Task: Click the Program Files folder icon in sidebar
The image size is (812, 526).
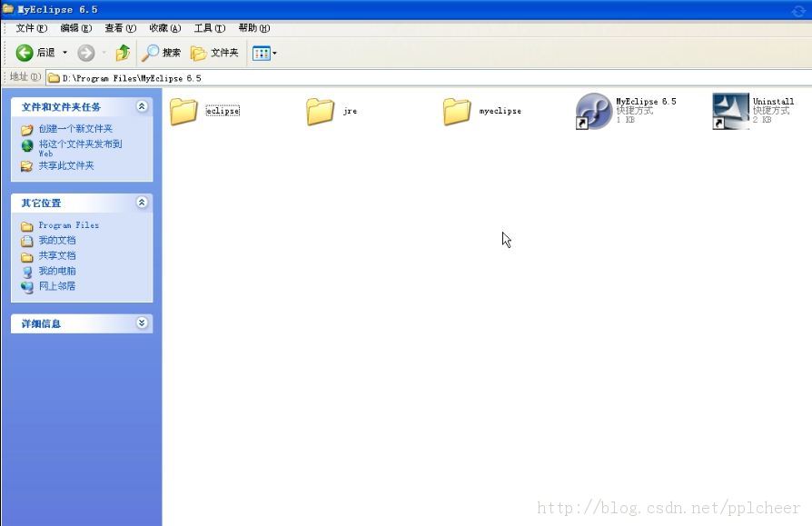Action: [x=27, y=226]
